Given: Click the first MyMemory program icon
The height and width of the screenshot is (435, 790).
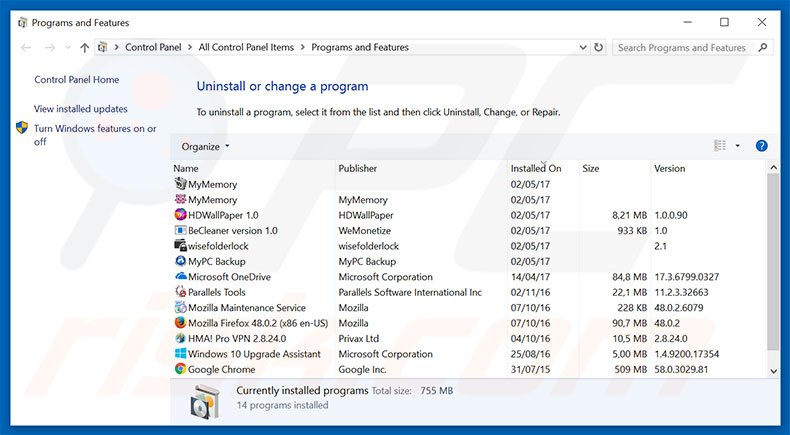Looking at the screenshot, I should point(180,184).
